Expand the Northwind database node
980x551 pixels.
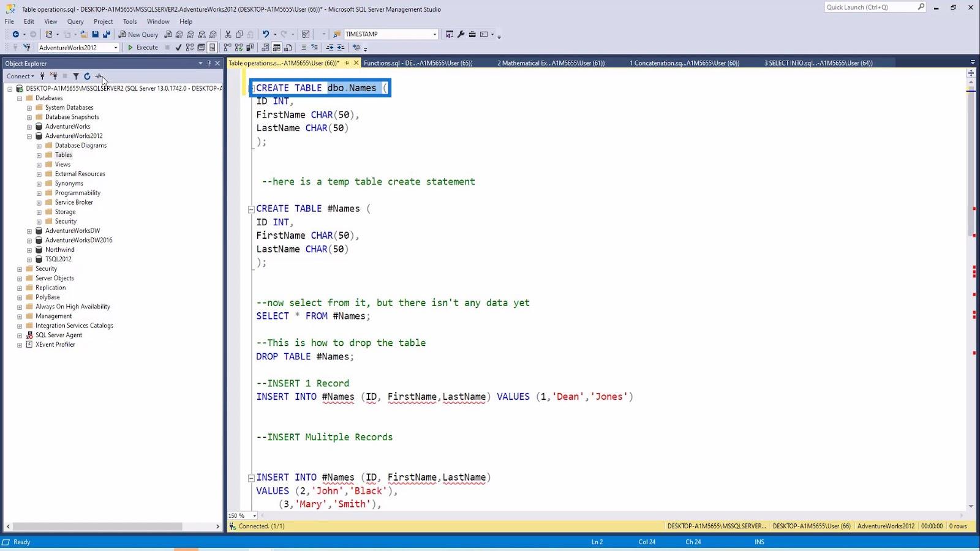click(x=29, y=250)
